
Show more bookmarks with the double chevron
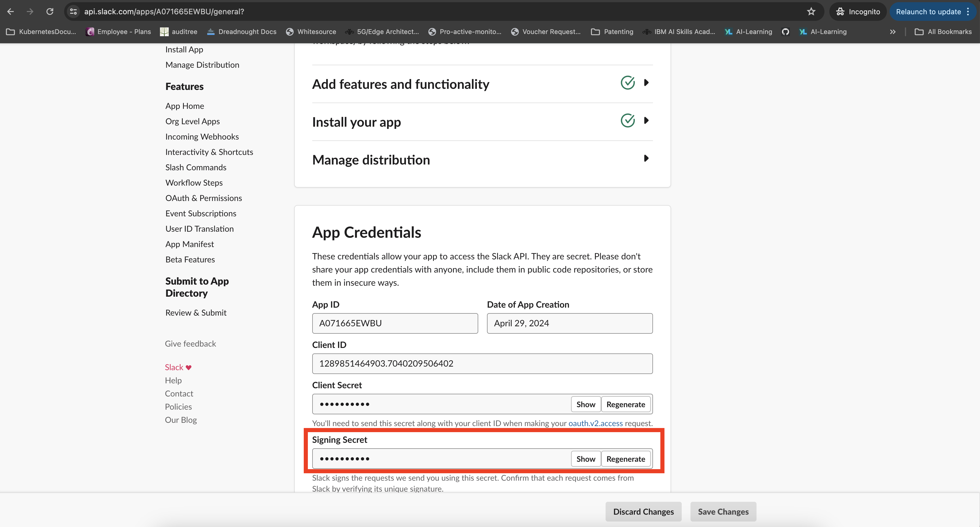tap(893, 32)
